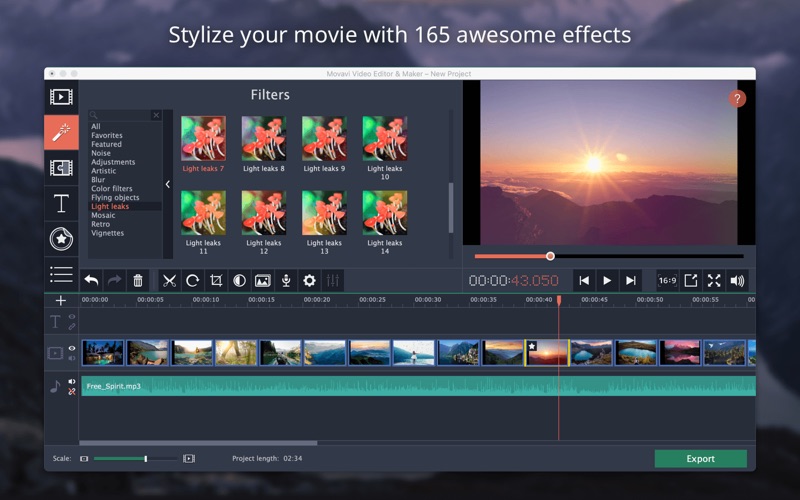Delete selection with trash icon

[138, 281]
